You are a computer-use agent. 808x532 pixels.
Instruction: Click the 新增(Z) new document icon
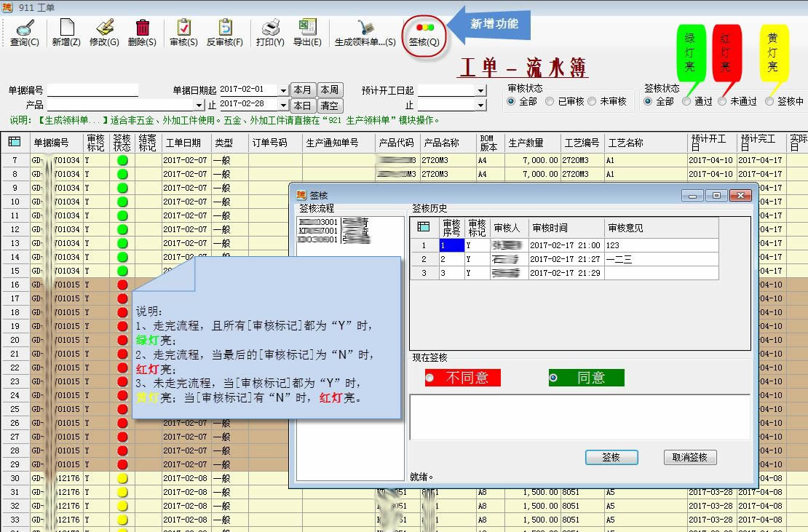pyautogui.click(x=66, y=29)
